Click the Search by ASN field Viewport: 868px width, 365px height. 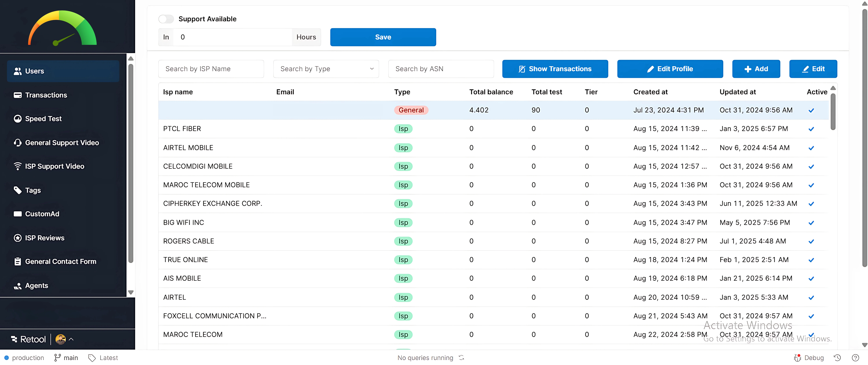pyautogui.click(x=441, y=69)
